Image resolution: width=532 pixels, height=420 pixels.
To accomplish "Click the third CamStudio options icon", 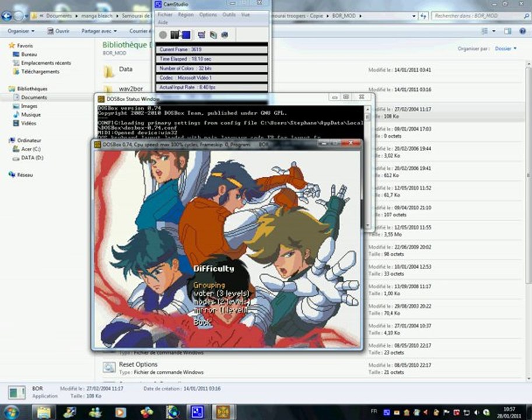I will [225, 34].
